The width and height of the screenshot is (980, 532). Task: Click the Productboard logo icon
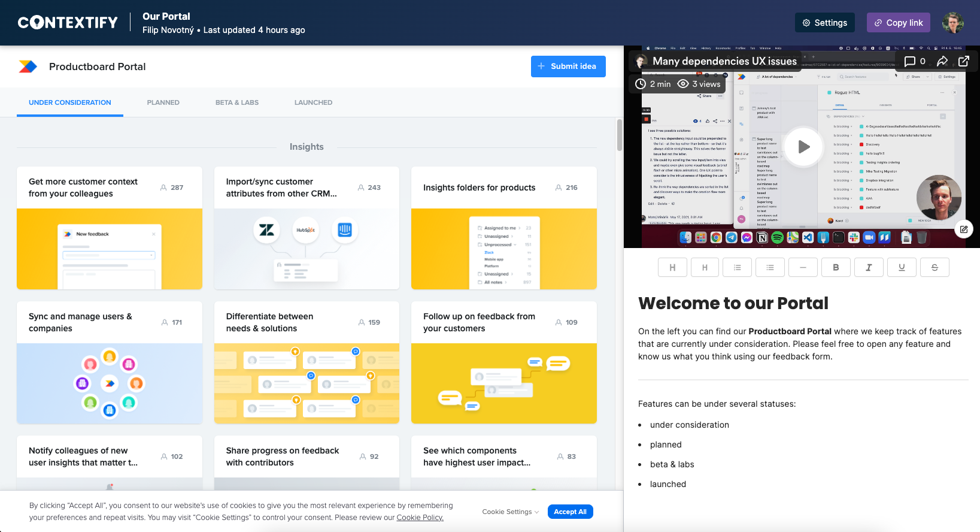click(x=28, y=66)
